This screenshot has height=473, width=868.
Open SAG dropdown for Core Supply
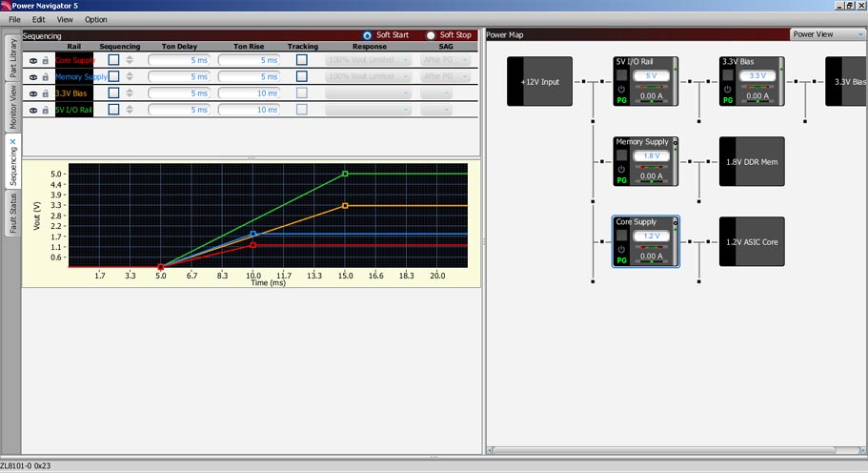pyautogui.click(x=445, y=60)
